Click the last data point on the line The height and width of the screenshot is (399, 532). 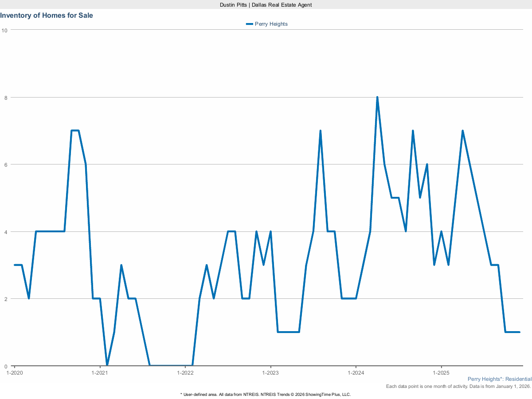pos(519,332)
